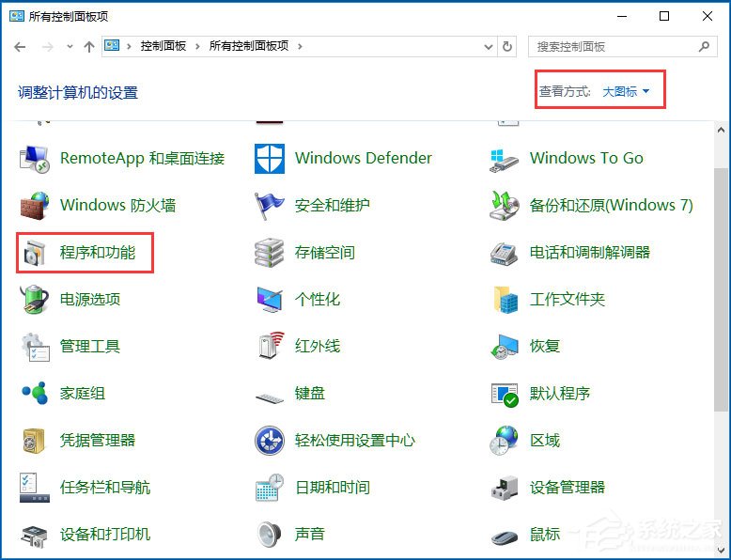The height and width of the screenshot is (560, 731).
Task: Click the 程序和功能 icon
Action: point(35,253)
